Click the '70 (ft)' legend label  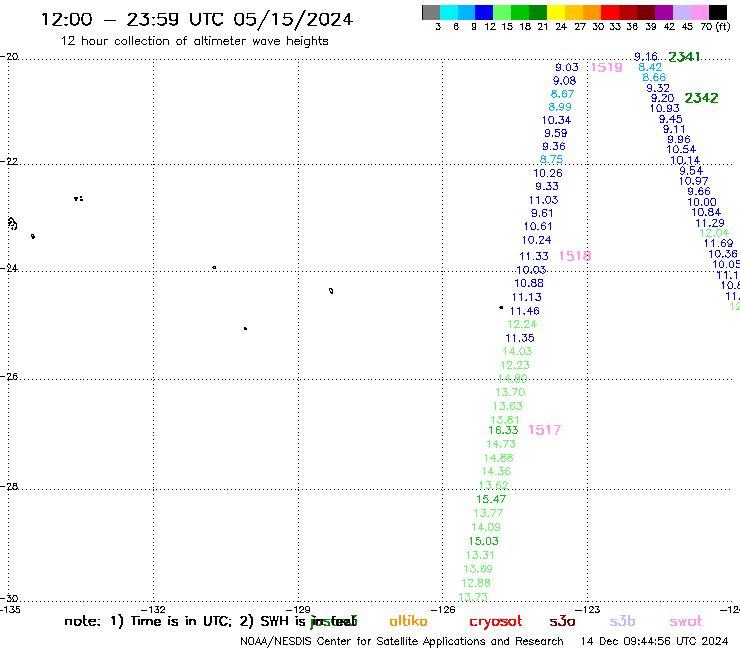(x=715, y=26)
